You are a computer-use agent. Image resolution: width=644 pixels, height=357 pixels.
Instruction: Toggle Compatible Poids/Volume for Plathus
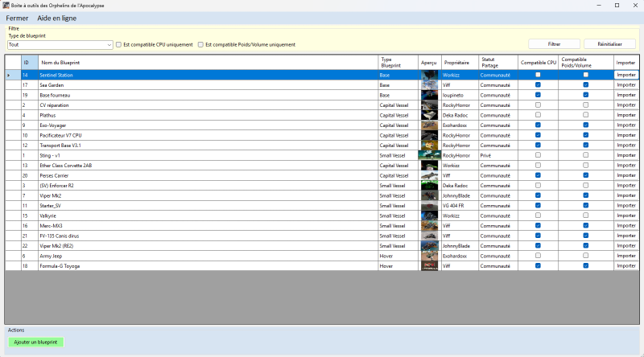[586, 115]
